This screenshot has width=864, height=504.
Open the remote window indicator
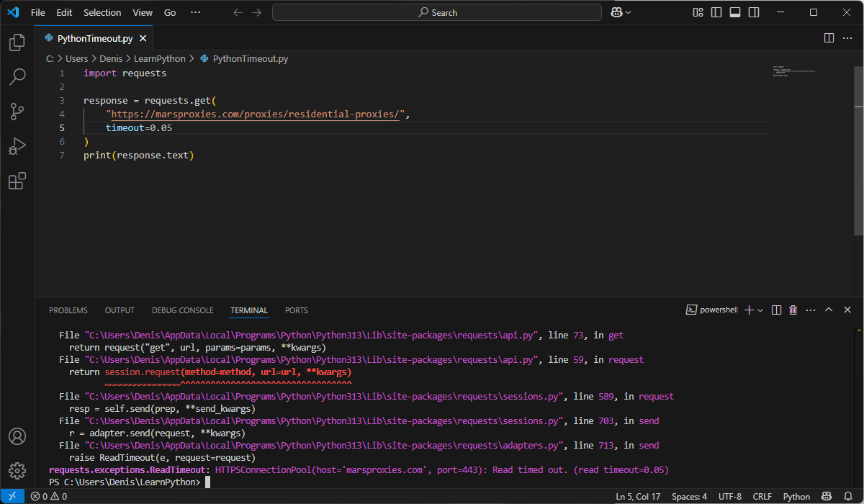12,496
